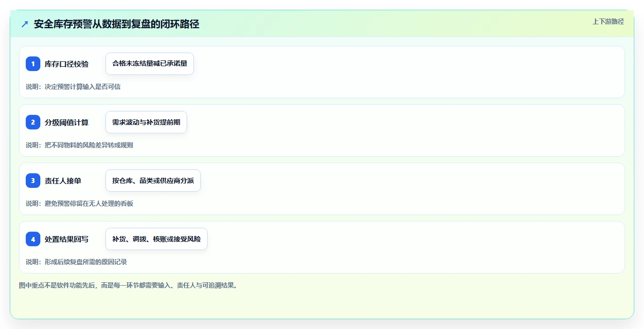Click the title 安全库存预警从数据到复盘的闭环路径

[x=117, y=24]
